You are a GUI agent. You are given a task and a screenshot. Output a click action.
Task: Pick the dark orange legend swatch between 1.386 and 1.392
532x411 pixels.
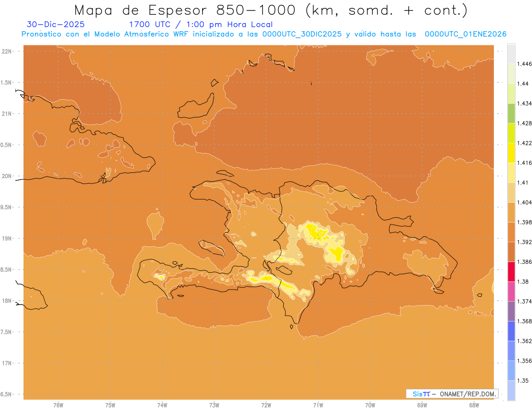(x=511, y=252)
